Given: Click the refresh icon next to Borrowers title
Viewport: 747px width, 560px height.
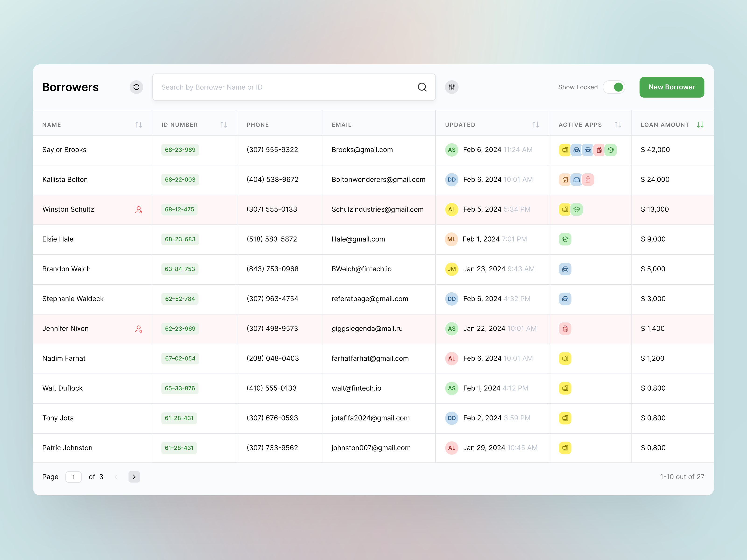Looking at the screenshot, I should pyautogui.click(x=136, y=87).
